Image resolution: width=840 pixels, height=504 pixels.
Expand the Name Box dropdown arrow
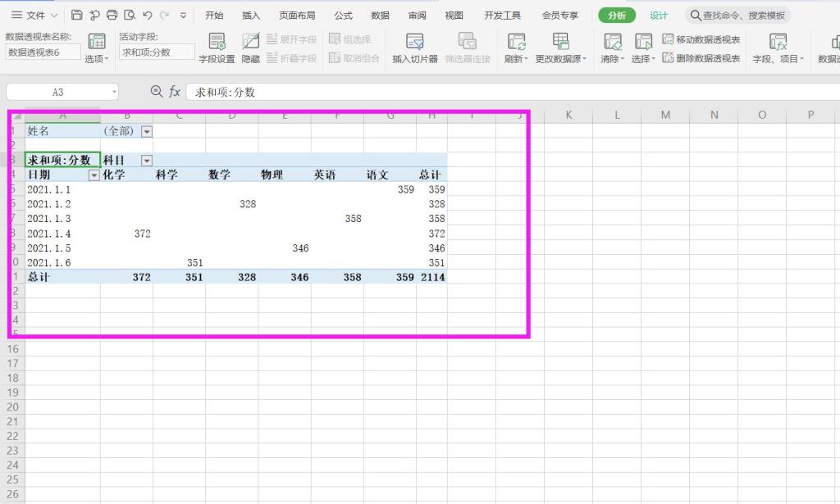click(x=114, y=92)
